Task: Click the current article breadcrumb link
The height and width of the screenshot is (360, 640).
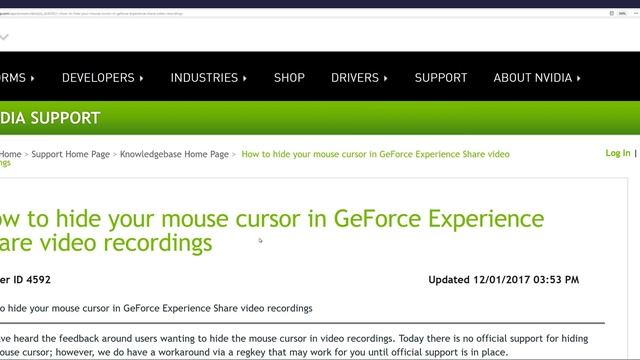Action: pos(376,154)
